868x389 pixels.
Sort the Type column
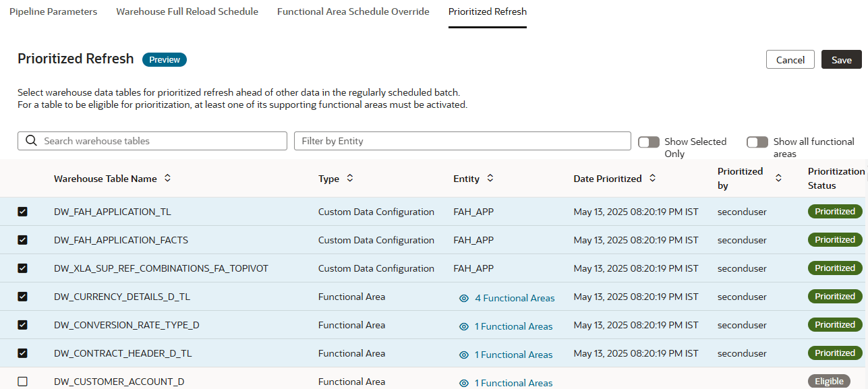coord(350,178)
